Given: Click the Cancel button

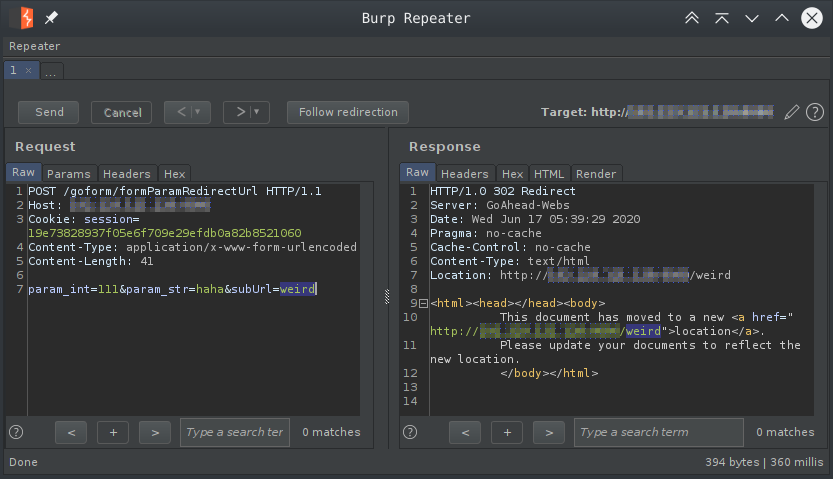Looking at the screenshot, I should [x=122, y=112].
